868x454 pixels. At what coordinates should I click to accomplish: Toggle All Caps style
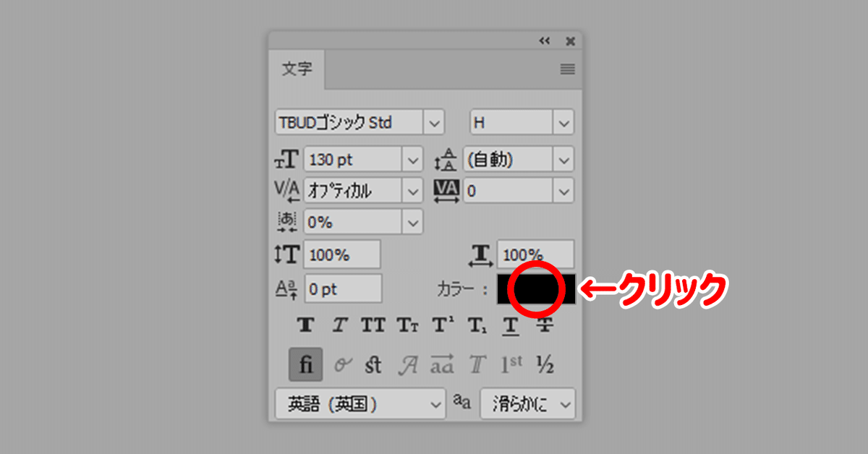coord(373,325)
